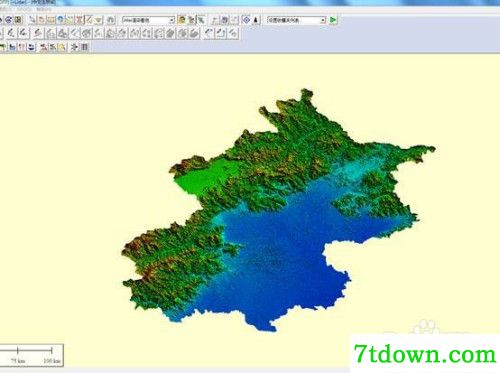The image size is (500, 373).
Task: Open the combo box arrow beside the green play button
Action: click(x=323, y=20)
